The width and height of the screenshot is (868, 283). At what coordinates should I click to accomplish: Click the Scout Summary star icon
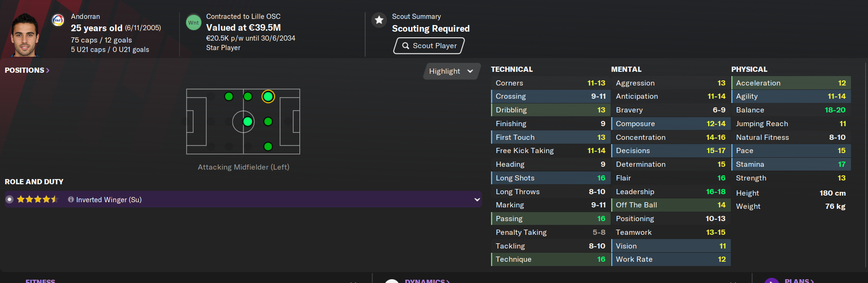[379, 20]
